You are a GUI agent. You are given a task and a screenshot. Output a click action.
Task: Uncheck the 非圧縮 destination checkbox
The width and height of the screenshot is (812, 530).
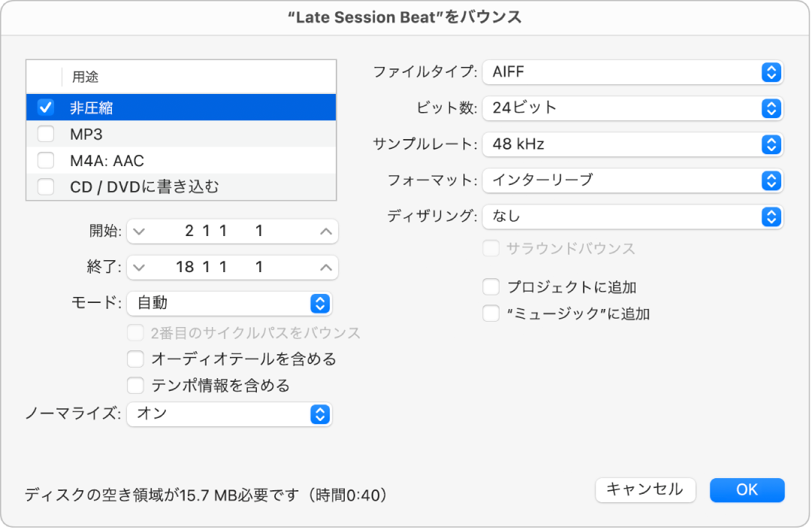[46, 108]
